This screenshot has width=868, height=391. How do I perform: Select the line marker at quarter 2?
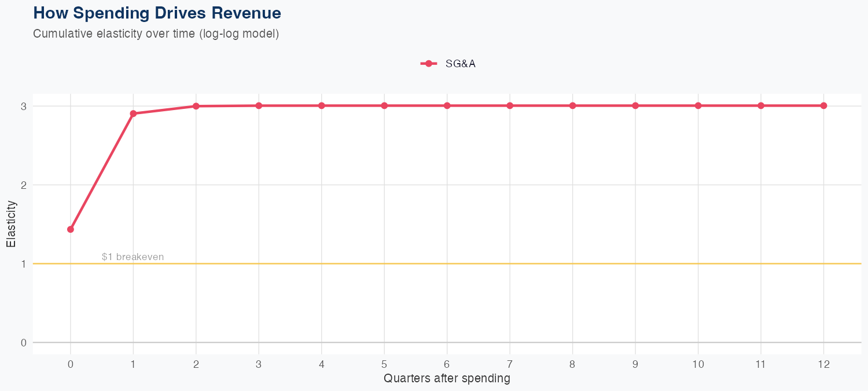196,106
